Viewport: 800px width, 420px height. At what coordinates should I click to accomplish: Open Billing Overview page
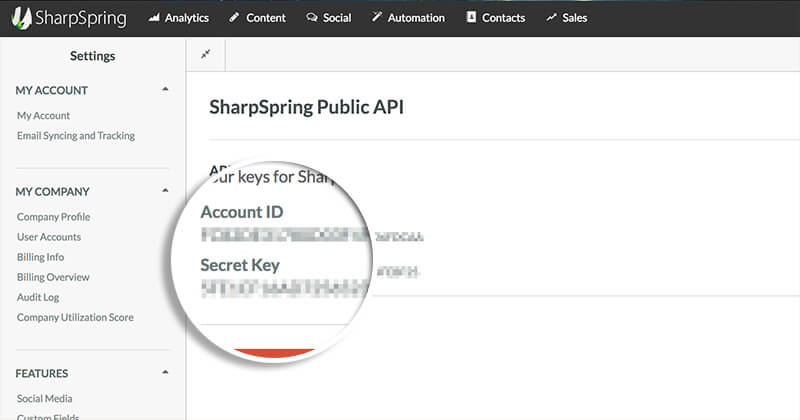pos(53,277)
